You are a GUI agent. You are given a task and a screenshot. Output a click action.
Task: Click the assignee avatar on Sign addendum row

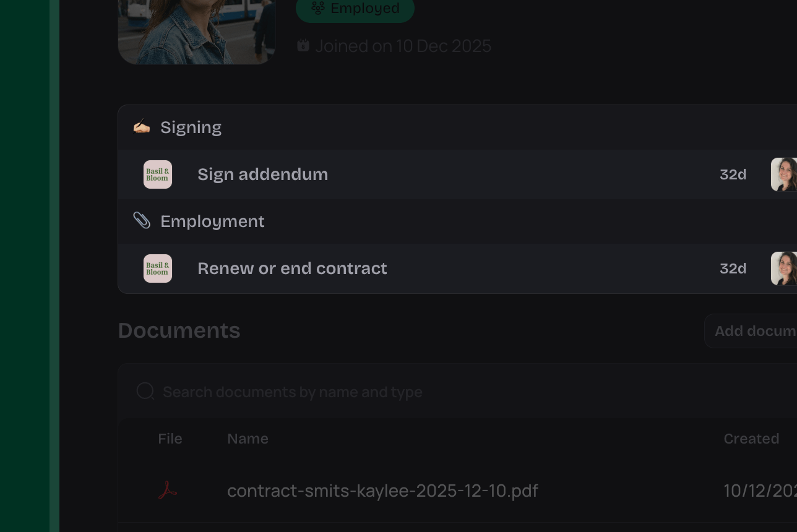[x=783, y=174]
